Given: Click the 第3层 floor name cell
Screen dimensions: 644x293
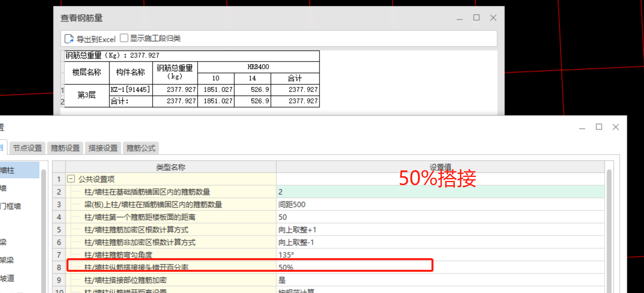Looking at the screenshot, I should 86,95.
